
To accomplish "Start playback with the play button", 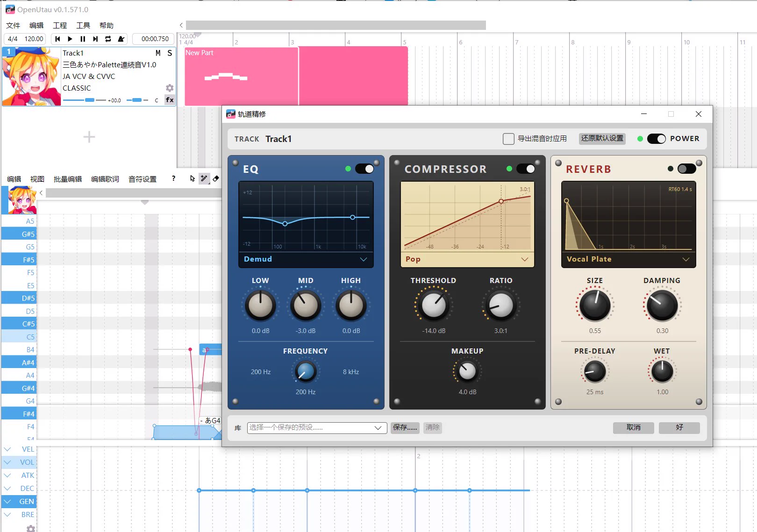I will (70, 39).
